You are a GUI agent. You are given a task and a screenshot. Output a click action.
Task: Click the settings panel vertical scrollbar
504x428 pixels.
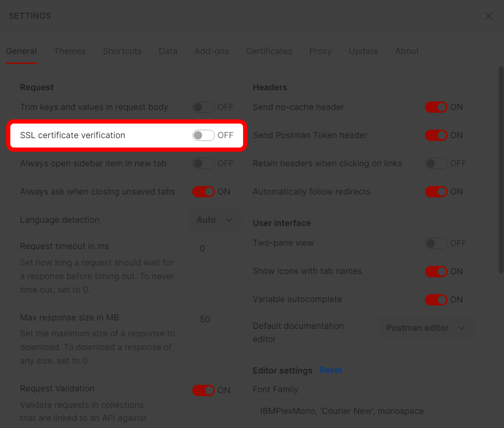click(501, 169)
